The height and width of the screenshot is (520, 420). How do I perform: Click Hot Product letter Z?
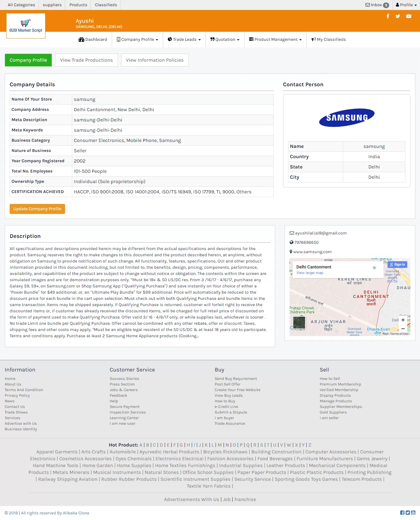pyautogui.click(x=310, y=445)
